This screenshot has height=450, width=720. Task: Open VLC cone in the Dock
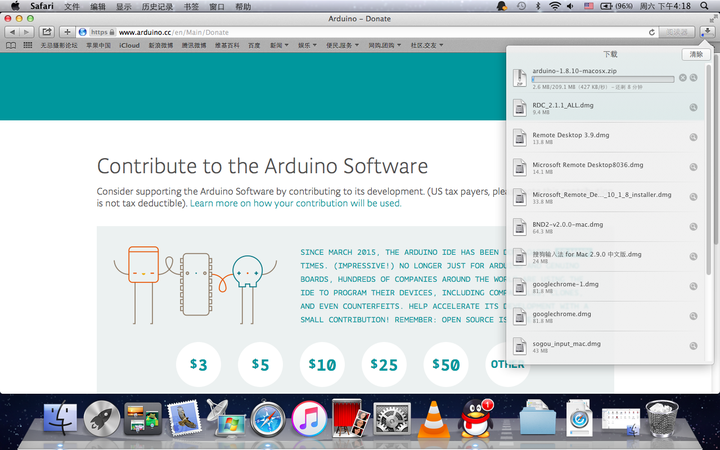click(x=433, y=419)
